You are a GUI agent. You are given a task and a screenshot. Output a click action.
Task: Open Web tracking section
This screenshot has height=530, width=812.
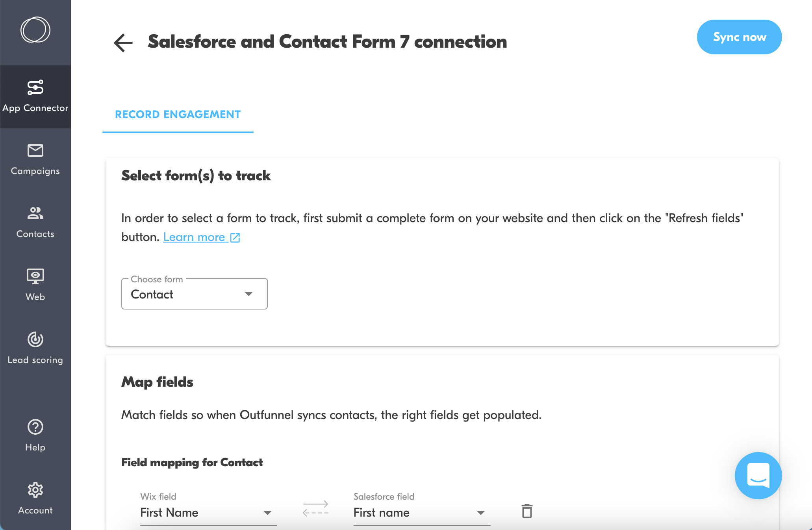click(x=35, y=285)
